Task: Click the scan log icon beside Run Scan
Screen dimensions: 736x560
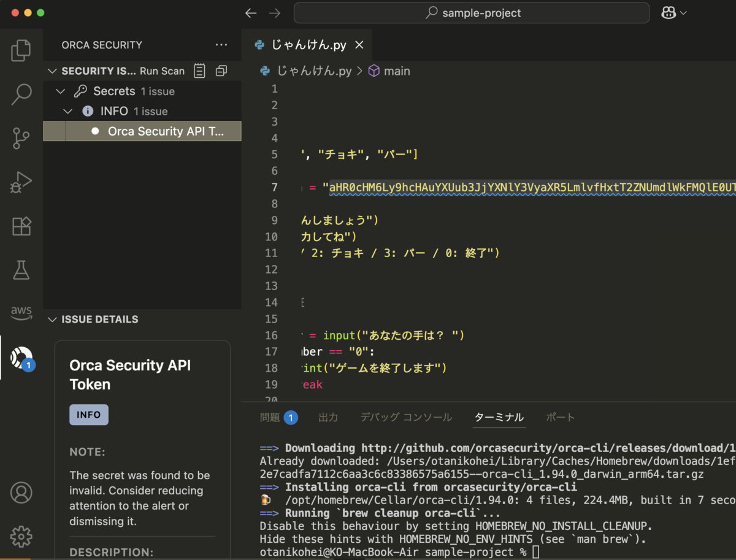Action: 199,71
